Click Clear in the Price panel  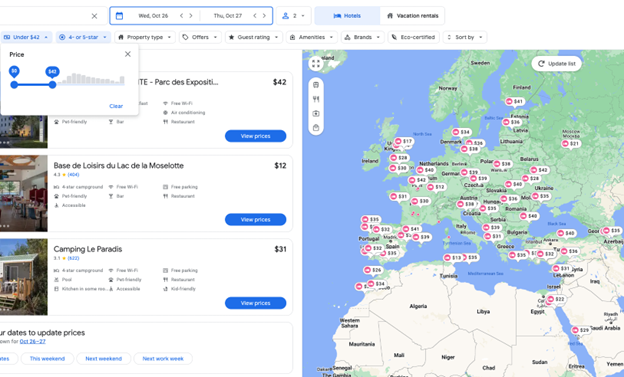tap(116, 106)
